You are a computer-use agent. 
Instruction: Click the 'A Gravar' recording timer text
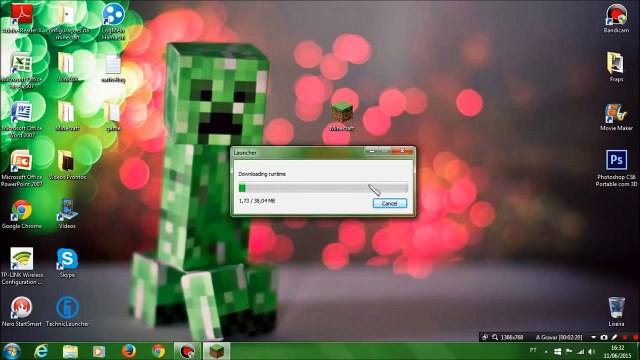[x=559, y=338]
